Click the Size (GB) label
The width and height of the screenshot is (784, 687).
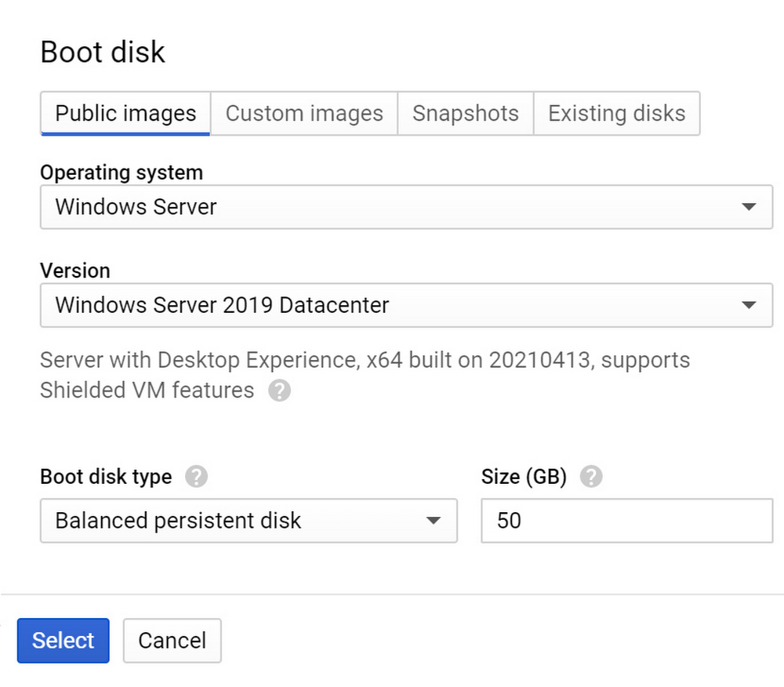click(x=524, y=477)
